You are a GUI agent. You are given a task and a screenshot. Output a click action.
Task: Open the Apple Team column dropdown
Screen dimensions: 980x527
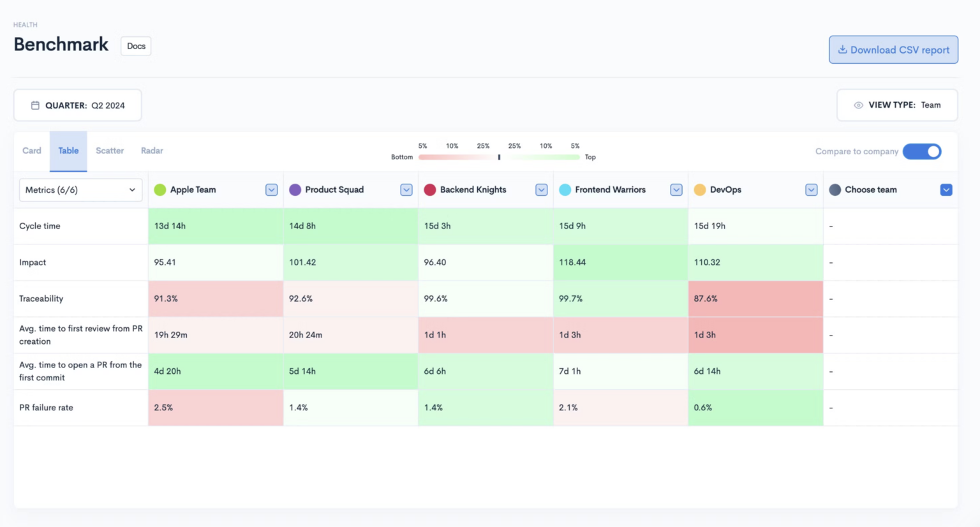[272, 189]
